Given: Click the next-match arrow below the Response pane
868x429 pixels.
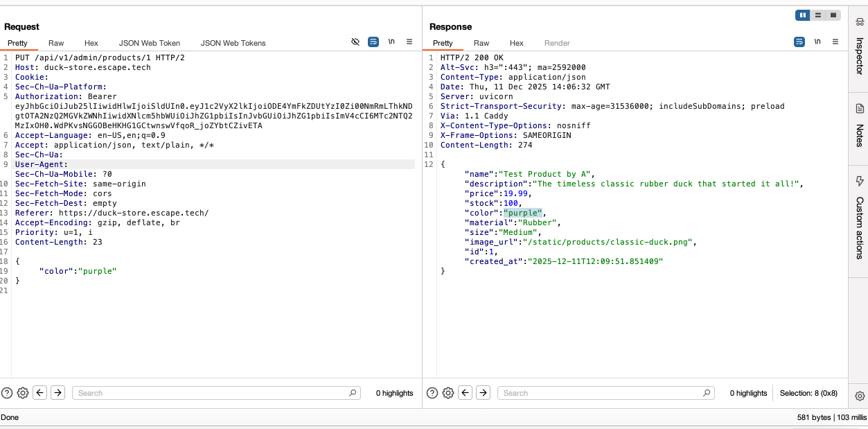Looking at the screenshot, I should click(x=483, y=392).
